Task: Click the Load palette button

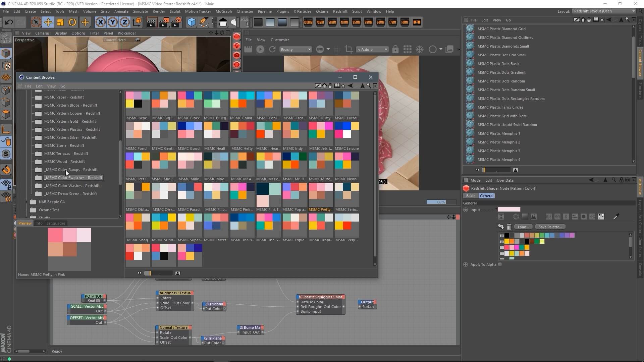Action: 523,227
